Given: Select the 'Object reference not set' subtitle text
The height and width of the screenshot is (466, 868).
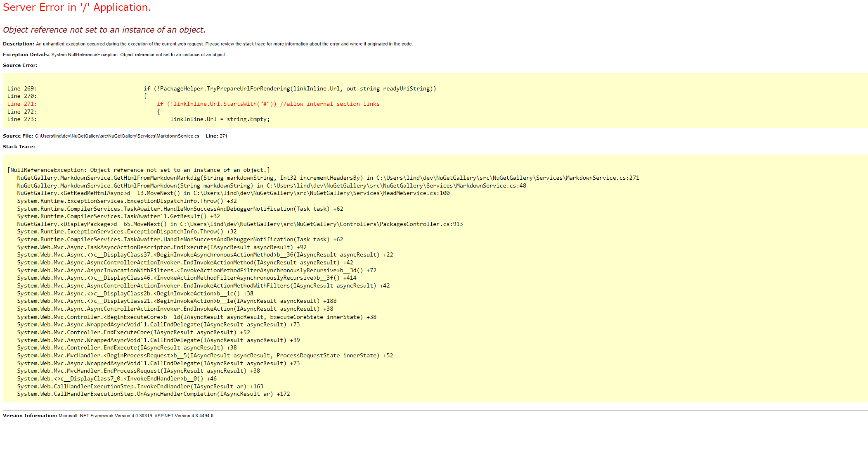Looking at the screenshot, I should point(104,29).
